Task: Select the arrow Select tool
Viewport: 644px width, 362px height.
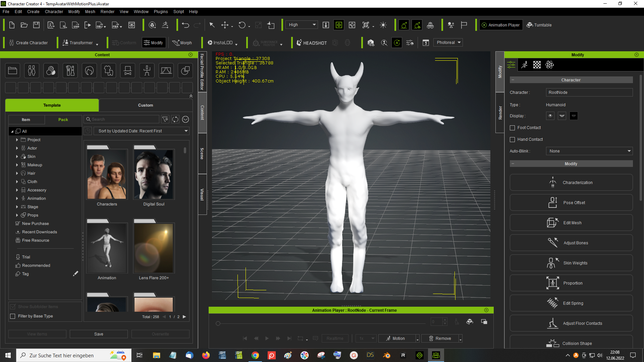Action: coord(212,25)
